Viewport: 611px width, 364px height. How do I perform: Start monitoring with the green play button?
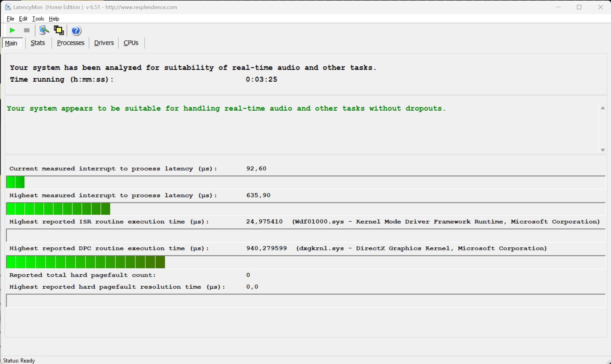tap(12, 31)
